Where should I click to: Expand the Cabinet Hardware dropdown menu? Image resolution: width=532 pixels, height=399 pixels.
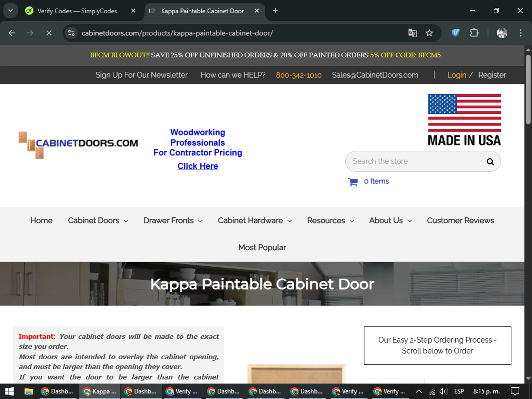[x=255, y=221]
